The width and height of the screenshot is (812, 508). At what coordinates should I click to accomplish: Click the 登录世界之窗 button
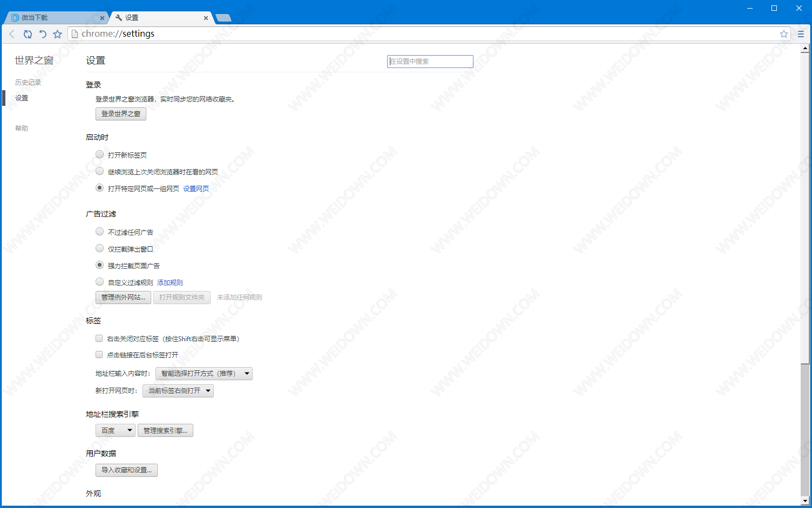click(121, 114)
